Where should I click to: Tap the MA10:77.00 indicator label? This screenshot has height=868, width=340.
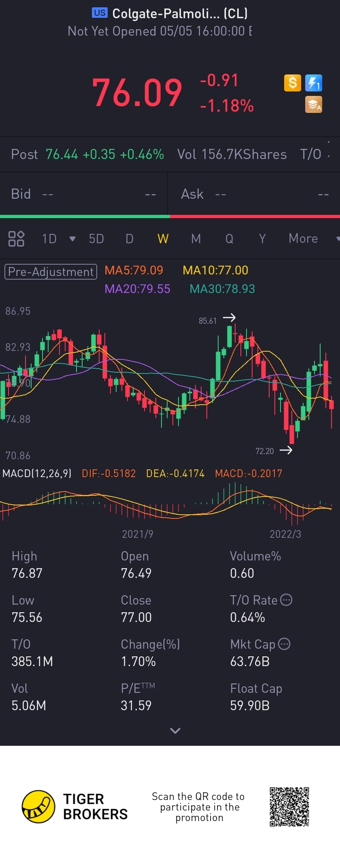click(x=215, y=270)
